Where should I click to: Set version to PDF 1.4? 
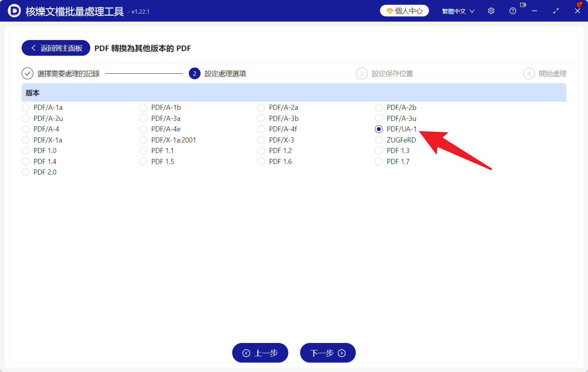coord(26,161)
